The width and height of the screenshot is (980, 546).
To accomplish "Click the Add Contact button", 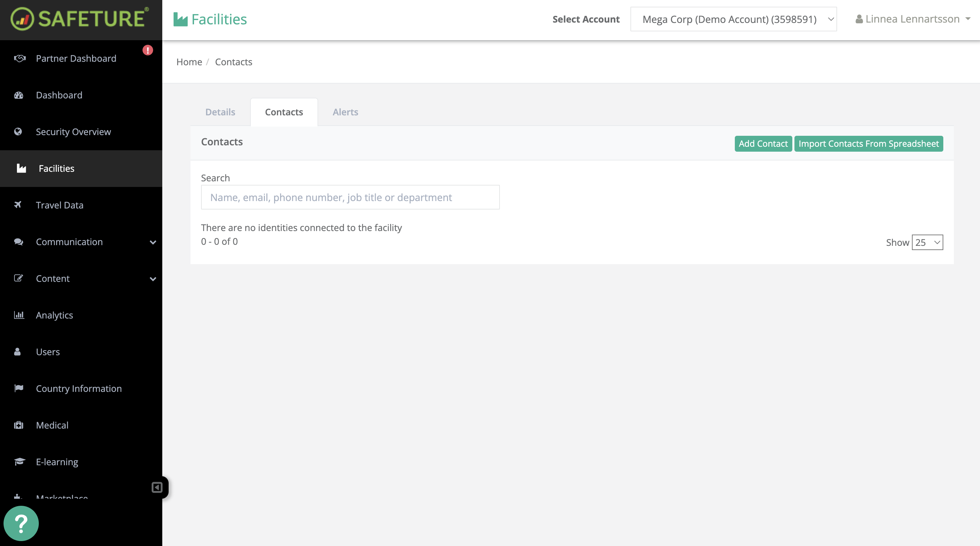I will click(763, 144).
